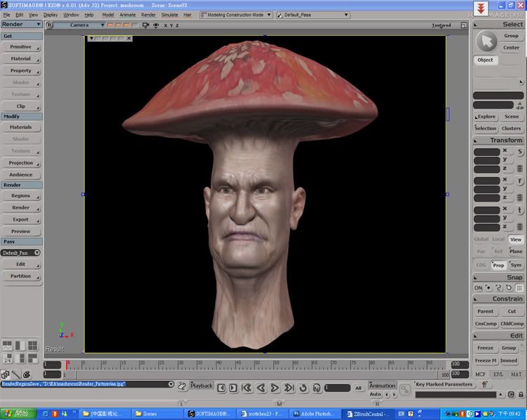Collapse the Constrain panel

coord(475,299)
